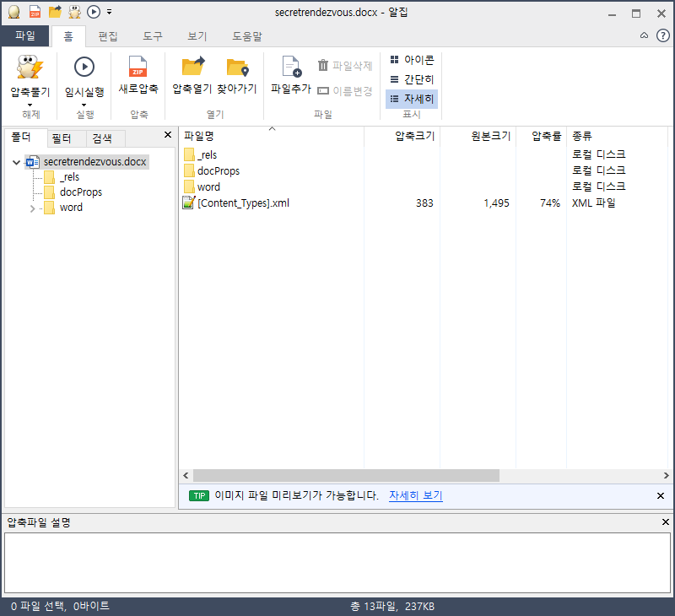Click the 압축풀기 extract icon
The image size is (675, 616).
click(x=30, y=68)
